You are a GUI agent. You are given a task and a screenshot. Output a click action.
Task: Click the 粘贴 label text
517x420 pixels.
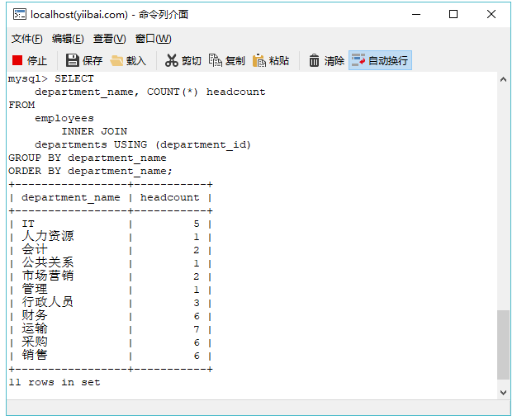click(x=279, y=60)
